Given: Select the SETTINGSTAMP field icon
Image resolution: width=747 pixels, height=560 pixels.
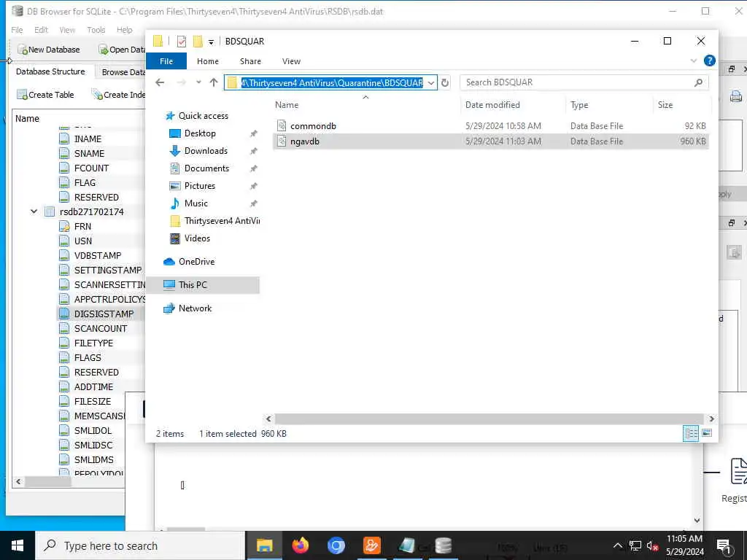Looking at the screenshot, I should [x=64, y=270].
